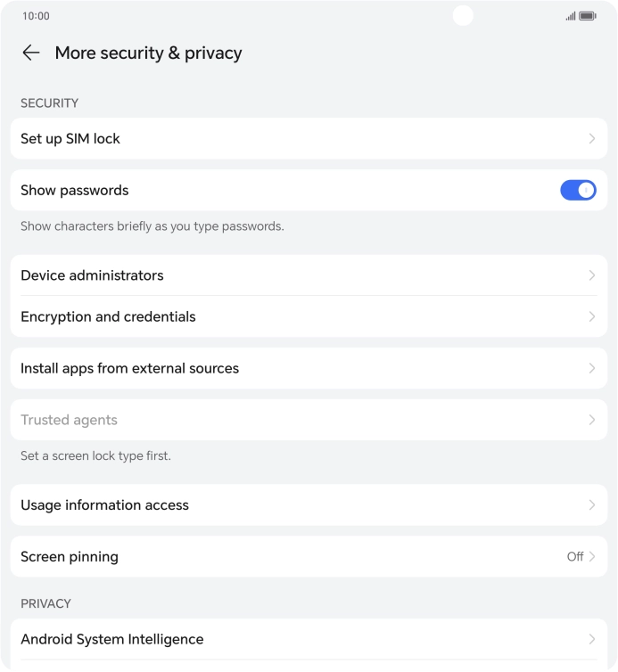Open Screen pinning setting

(70, 556)
